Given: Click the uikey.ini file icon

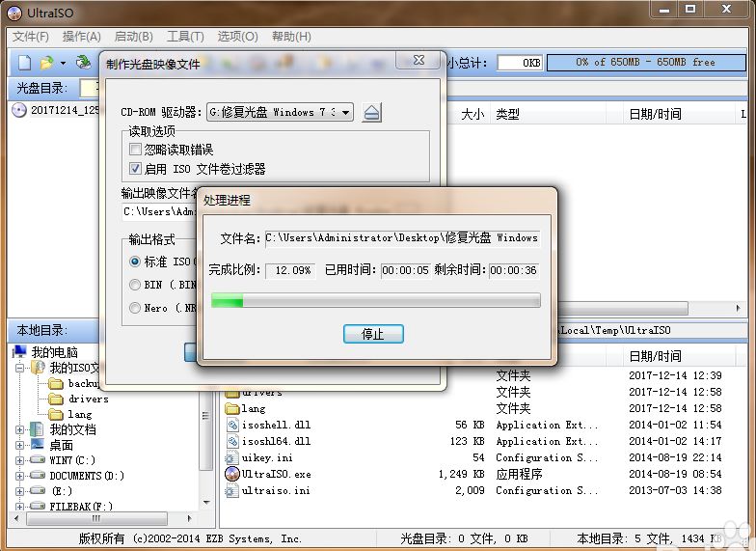Looking at the screenshot, I should pyautogui.click(x=231, y=457).
